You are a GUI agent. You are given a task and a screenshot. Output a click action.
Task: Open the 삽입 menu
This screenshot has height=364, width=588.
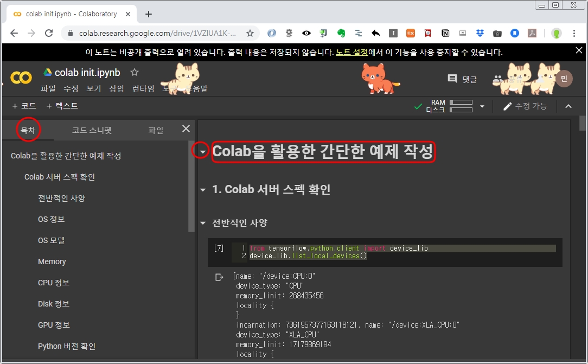(117, 88)
